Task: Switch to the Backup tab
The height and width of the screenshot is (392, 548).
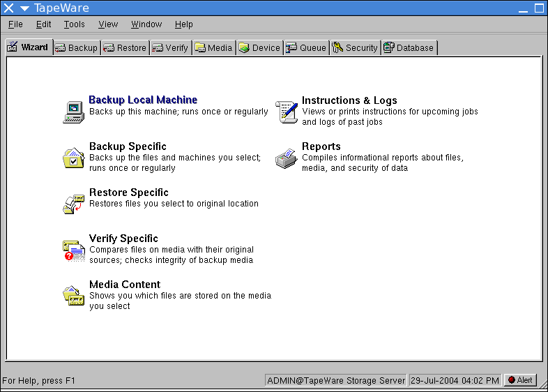Action: (x=77, y=48)
